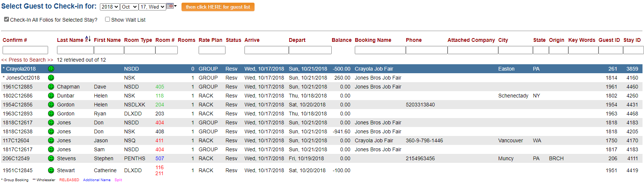Screen dimensions: 644x186
Task: Click the A-Z sort icon beside Last Name
Action: click(88, 39)
